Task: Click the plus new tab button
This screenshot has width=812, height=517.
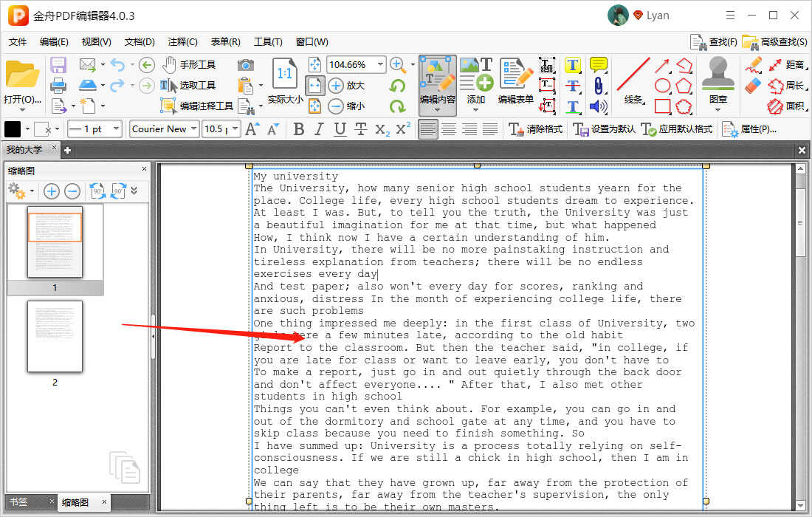Action: pyautogui.click(x=67, y=150)
